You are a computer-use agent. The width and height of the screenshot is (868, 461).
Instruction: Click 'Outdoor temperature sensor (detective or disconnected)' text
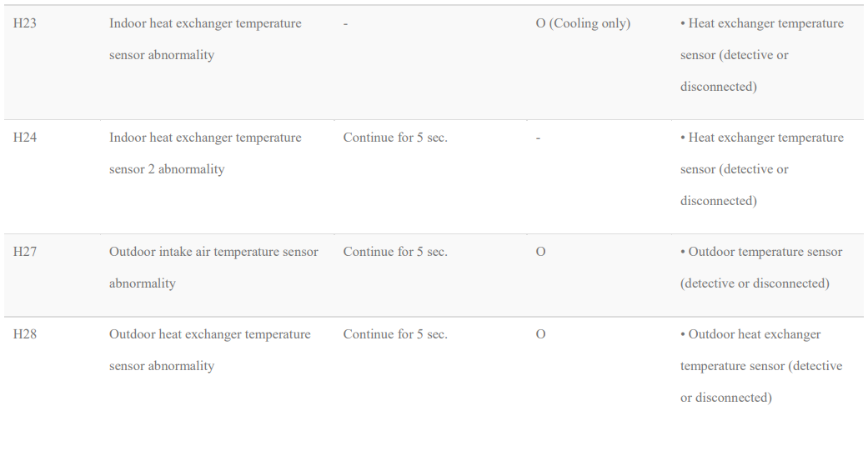click(761, 268)
